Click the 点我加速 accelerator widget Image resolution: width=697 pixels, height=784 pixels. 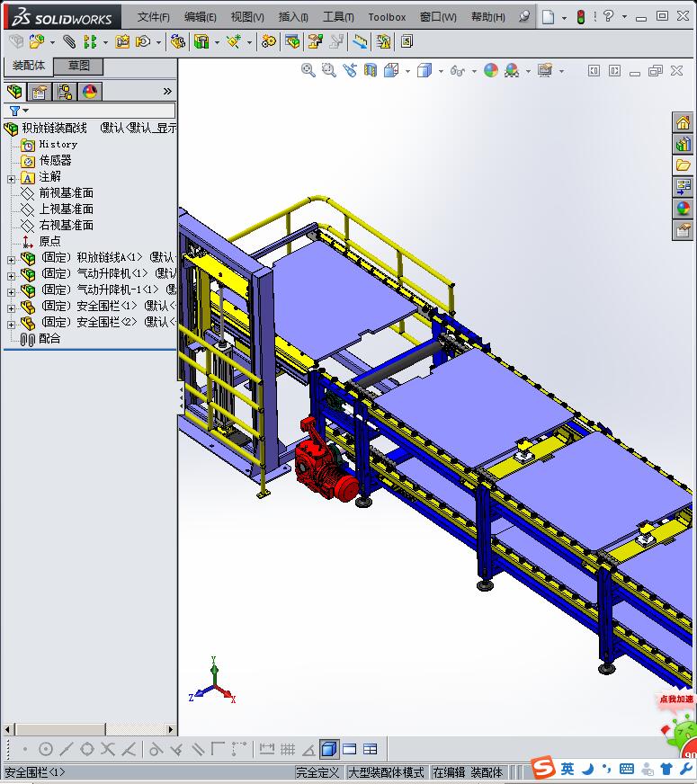(676, 699)
